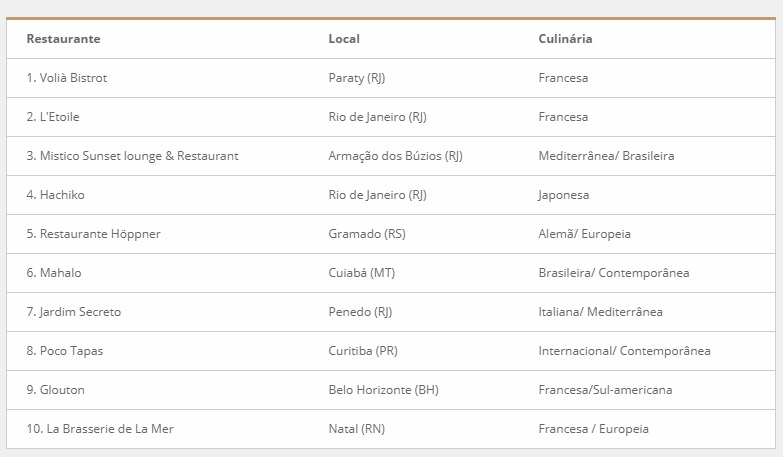This screenshot has width=783, height=457.
Task: Select Mistico Sunset lounge & Restaurant
Action: [x=132, y=156]
